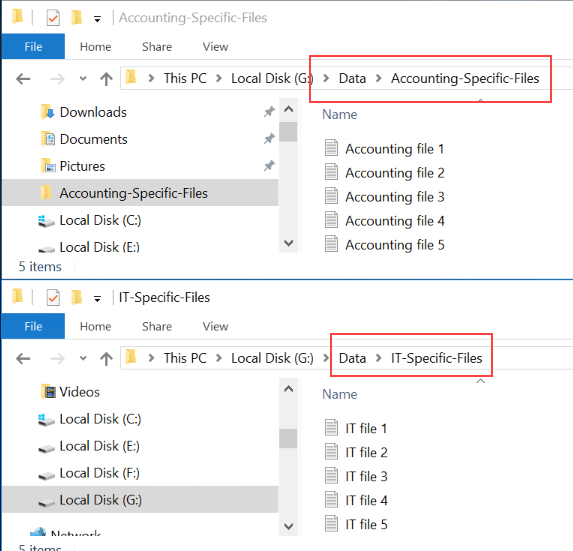Screen dimensions: 573x551
Task: Toggle pin icon beside Pictures
Action: coord(269,166)
